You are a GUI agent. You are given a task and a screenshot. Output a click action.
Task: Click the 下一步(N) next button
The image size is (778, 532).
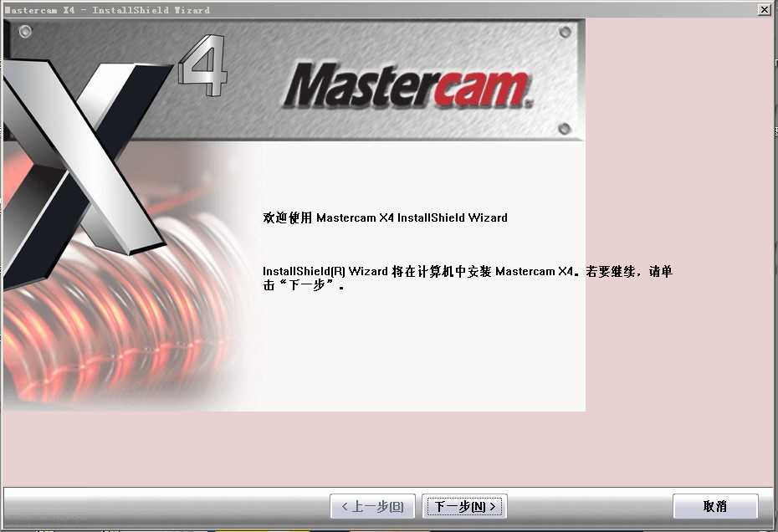[x=464, y=506]
